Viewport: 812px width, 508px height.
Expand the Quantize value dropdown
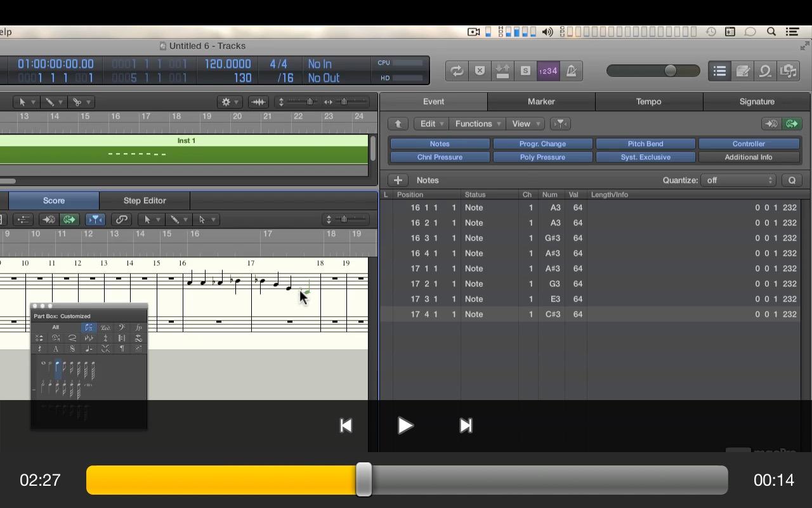738,180
